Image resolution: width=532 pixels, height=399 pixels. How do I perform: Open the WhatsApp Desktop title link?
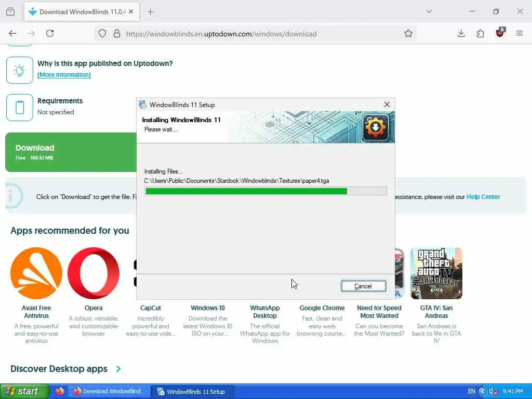(265, 312)
